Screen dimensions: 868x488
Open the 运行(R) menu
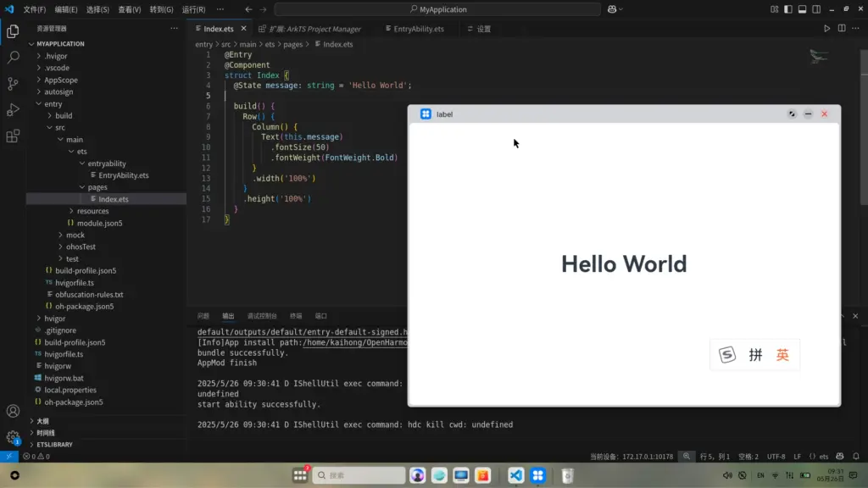(193, 9)
